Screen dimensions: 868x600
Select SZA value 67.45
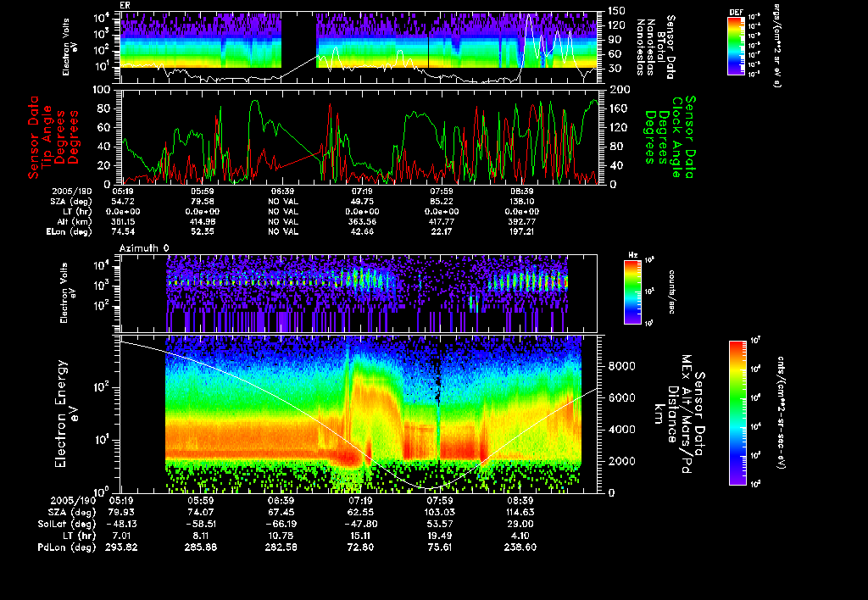281,512
